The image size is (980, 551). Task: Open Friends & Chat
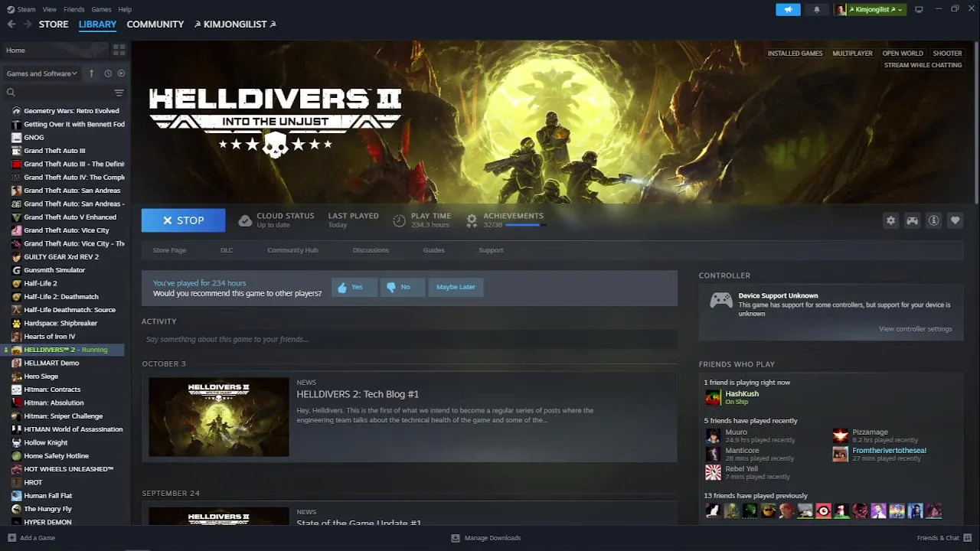[x=944, y=538]
